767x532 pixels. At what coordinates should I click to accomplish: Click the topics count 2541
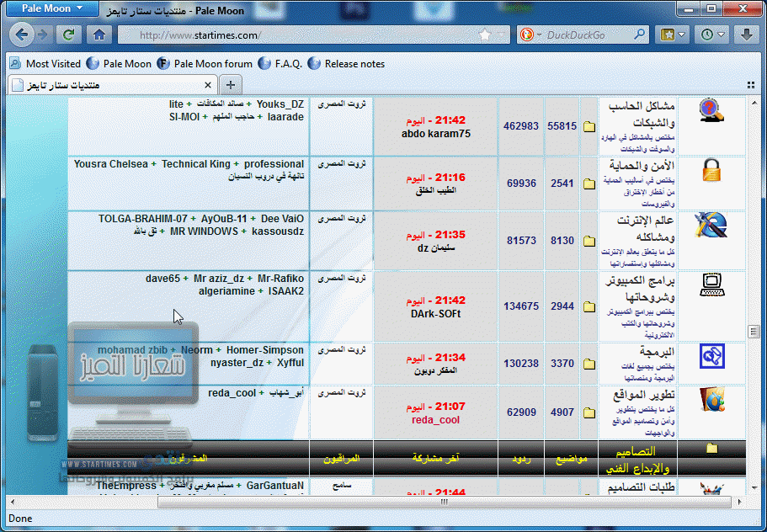click(562, 184)
